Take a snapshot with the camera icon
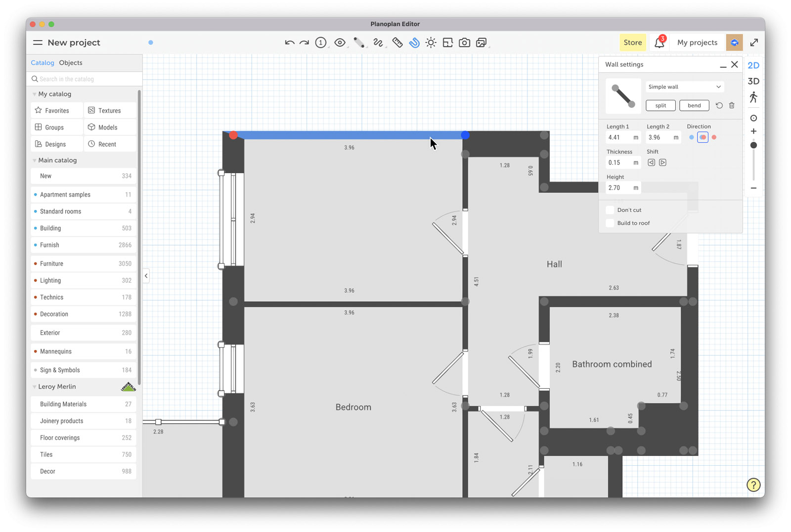 tap(464, 43)
